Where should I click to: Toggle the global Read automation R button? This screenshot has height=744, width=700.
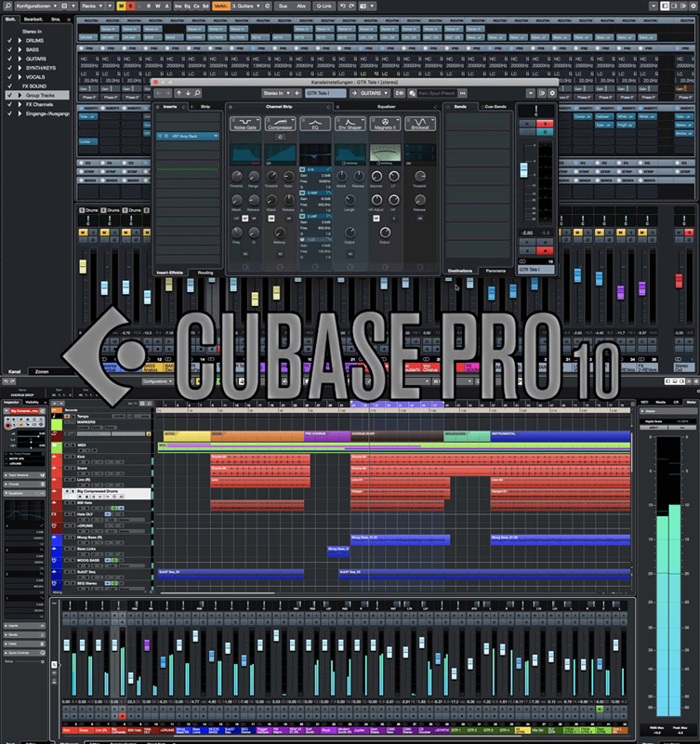pyautogui.click(x=149, y=6)
